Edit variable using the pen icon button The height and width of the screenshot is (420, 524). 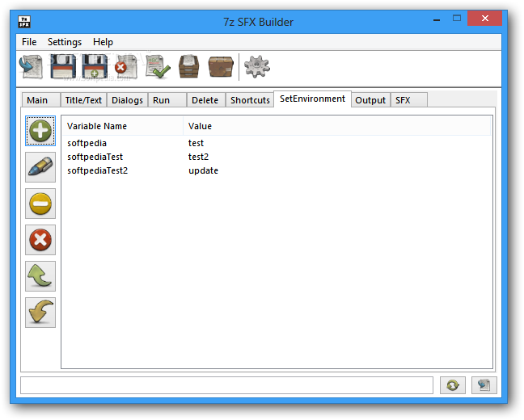click(x=40, y=167)
